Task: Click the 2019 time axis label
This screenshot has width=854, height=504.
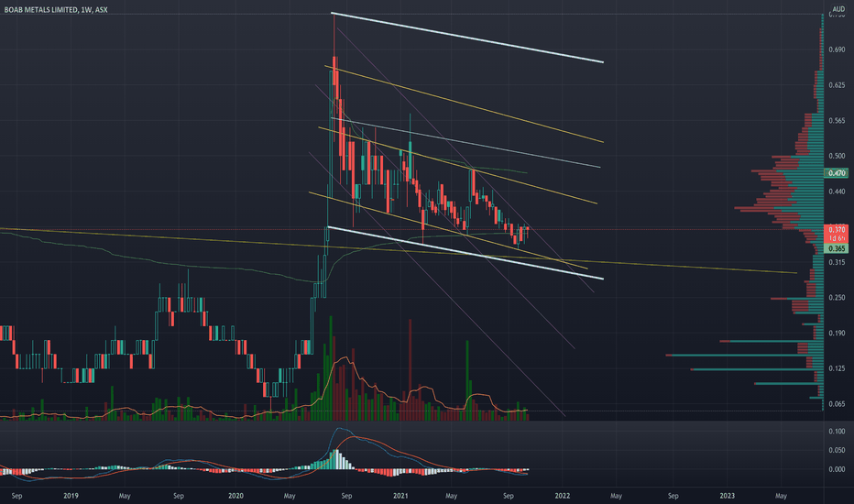Action: (71, 496)
